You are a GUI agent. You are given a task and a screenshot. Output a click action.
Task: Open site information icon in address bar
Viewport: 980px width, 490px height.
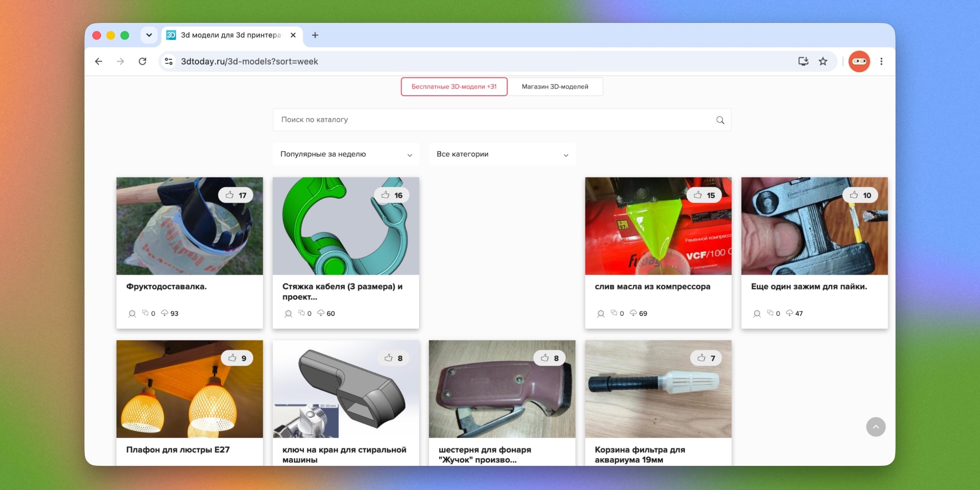point(169,61)
